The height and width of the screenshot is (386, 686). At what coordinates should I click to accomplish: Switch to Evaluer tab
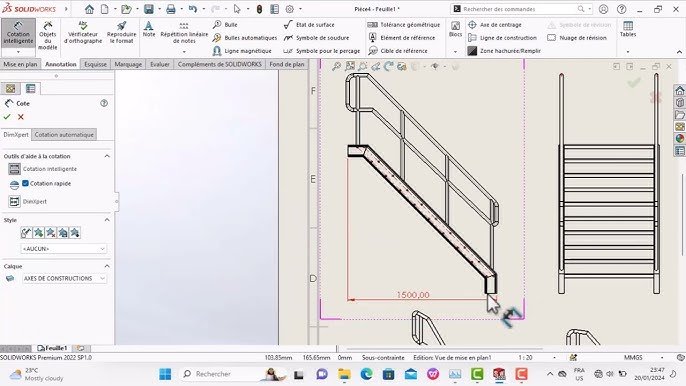[160, 64]
